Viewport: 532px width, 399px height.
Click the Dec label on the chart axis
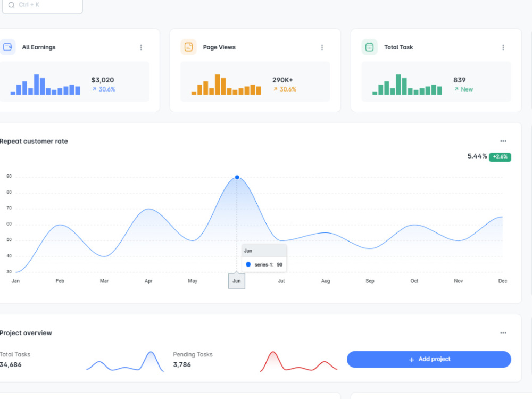click(x=503, y=281)
